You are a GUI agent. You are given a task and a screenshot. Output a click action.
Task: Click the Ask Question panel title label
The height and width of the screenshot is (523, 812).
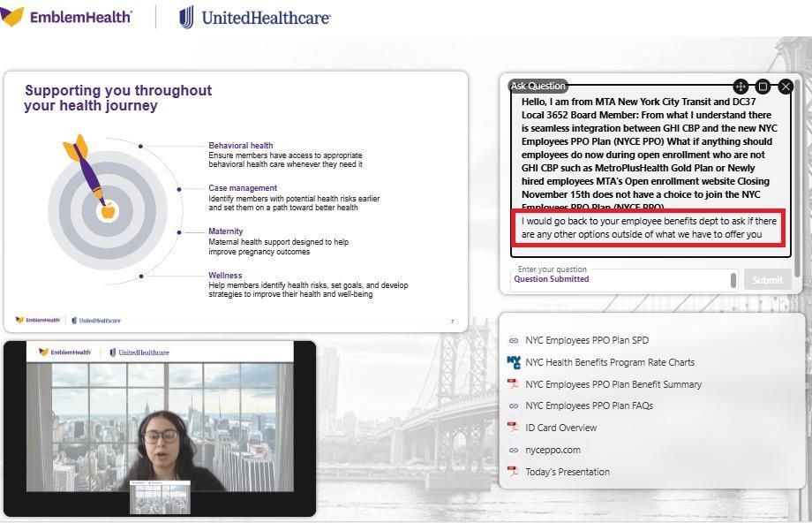point(538,86)
